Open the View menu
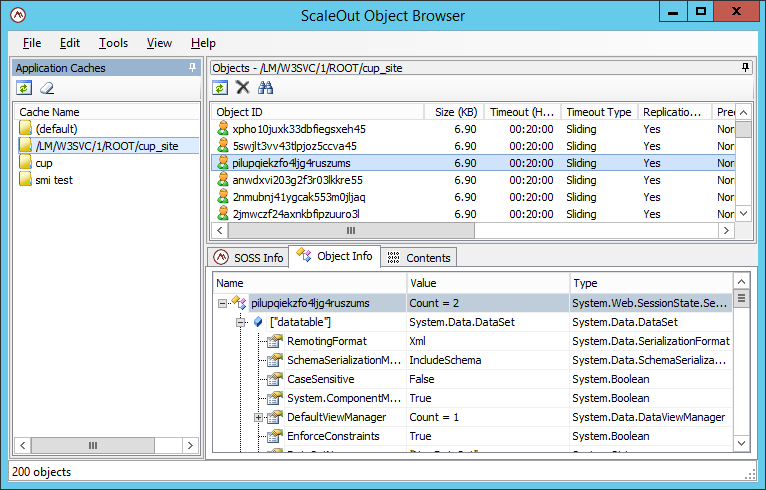 pyautogui.click(x=159, y=43)
